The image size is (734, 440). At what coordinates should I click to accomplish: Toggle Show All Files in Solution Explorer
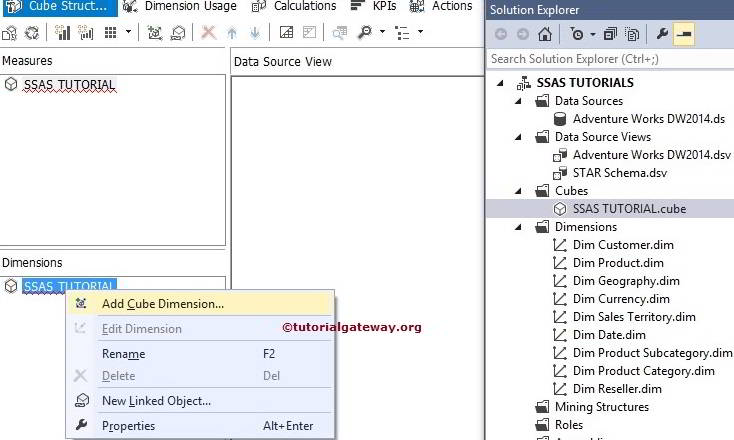632,34
